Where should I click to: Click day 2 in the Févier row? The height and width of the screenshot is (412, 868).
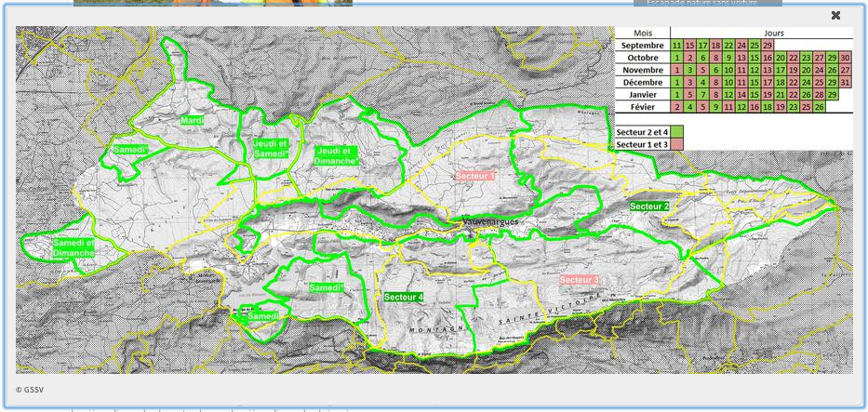pos(677,107)
